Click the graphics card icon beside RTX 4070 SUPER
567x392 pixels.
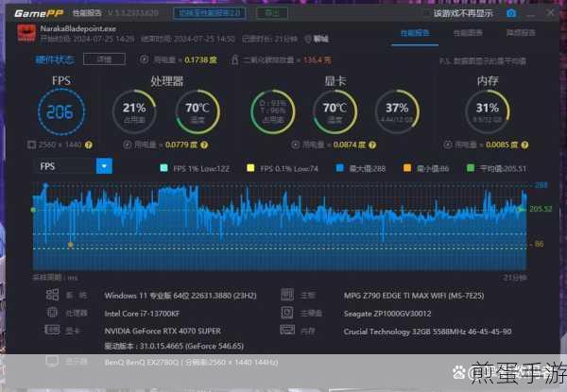(52, 330)
